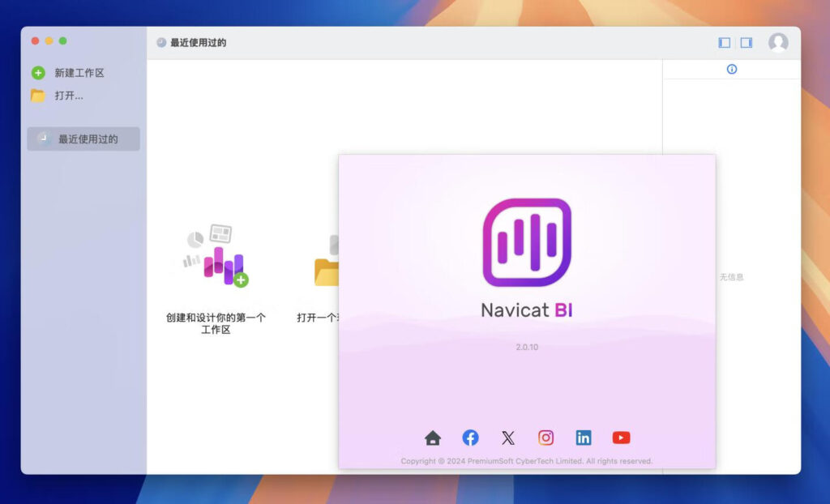Click the blue info icon in the right pane
830x504 pixels.
[x=732, y=69]
